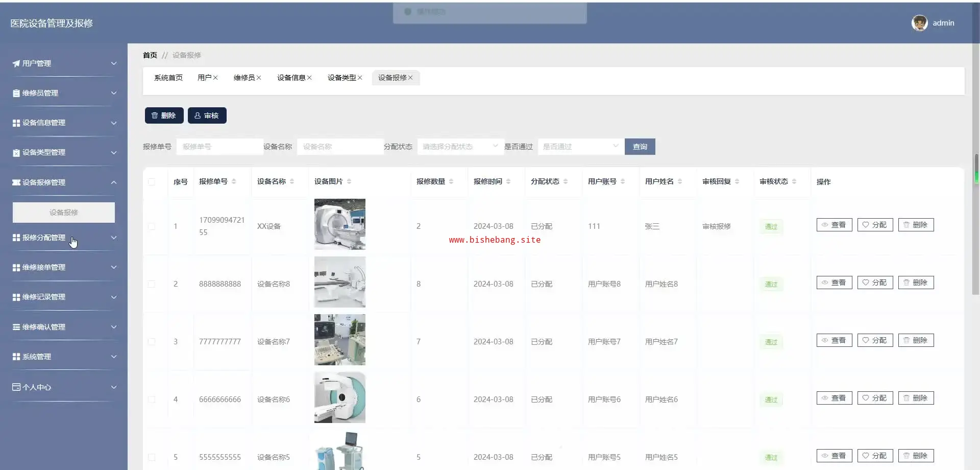The image size is (980, 470).
Task: Click the 用户管理 paper plane icon
Action: pos(16,63)
